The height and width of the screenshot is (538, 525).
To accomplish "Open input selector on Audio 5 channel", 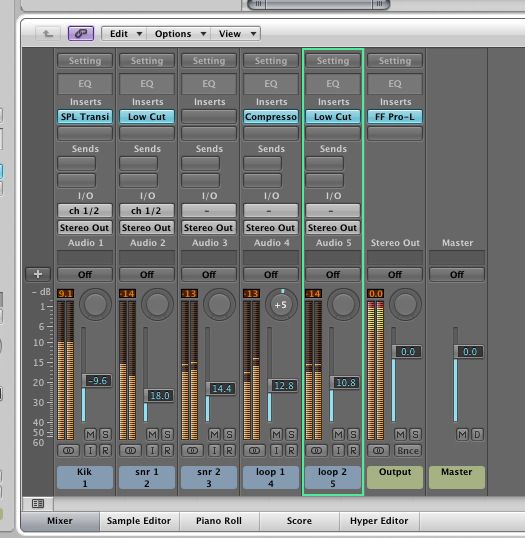I will pyautogui.click(x=333, y=210).
